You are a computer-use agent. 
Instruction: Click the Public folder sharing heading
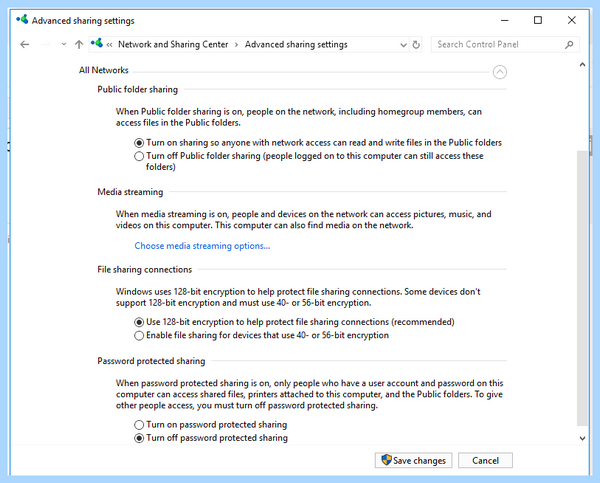[x=138, y=90]
